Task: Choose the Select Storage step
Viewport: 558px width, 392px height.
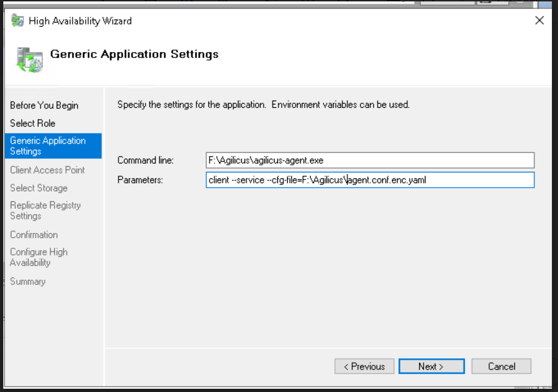Action: [39, 188]
